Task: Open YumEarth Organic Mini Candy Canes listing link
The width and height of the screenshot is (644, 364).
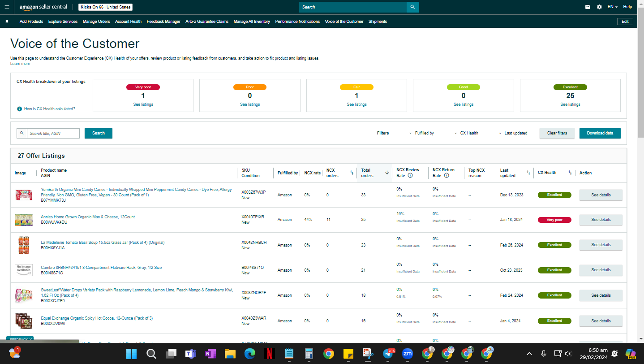Action: tap(136, 192)
